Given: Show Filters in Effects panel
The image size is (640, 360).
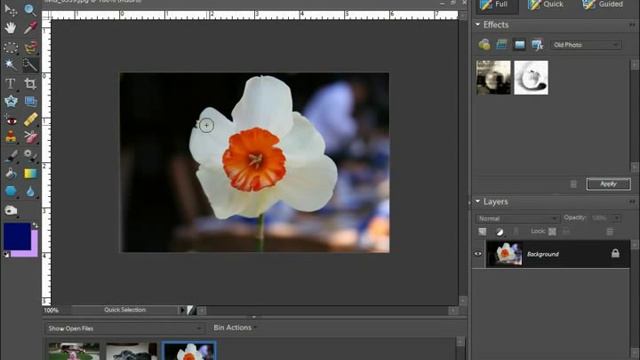Looking at the screenshot, I should coord(484,44).
